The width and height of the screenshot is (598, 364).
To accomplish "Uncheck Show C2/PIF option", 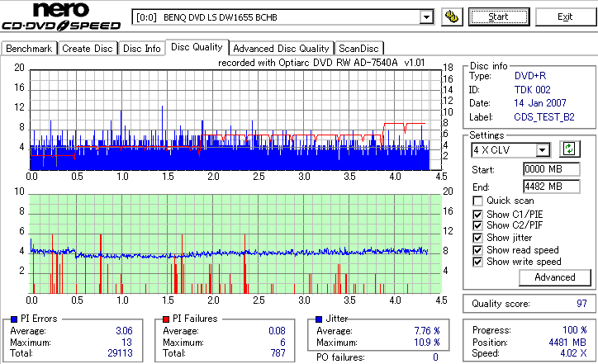I will (477, 225).
